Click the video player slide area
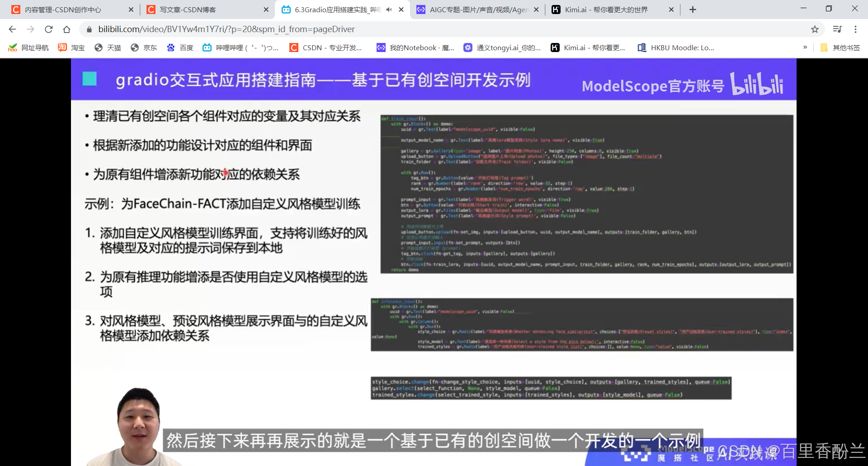 434,262
